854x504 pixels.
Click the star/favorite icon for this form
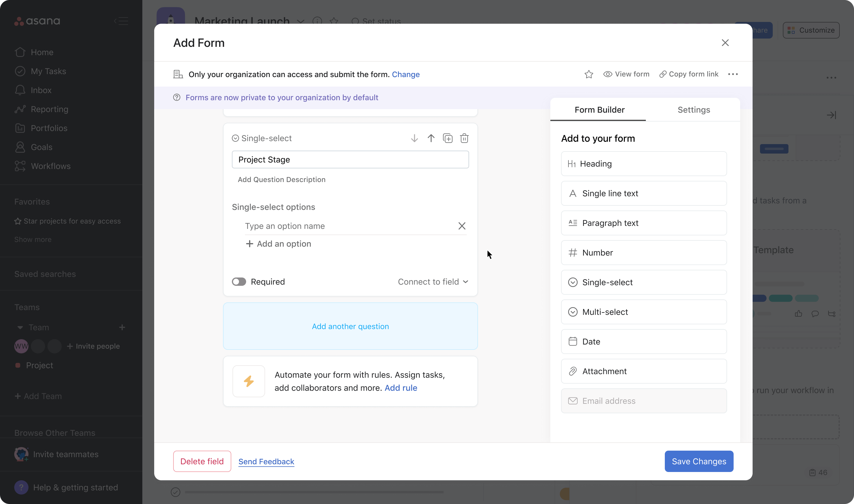point(589,74)
